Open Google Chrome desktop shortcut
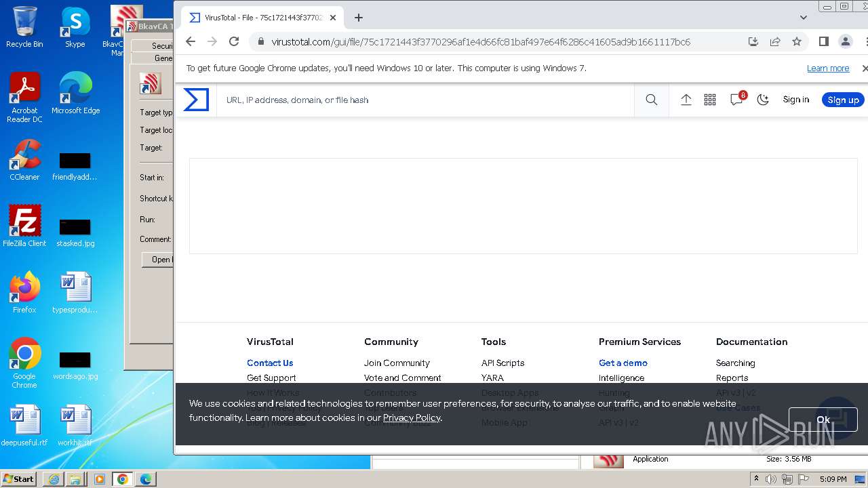This screenshot has height=488, width=868. [x=24, y=363]
